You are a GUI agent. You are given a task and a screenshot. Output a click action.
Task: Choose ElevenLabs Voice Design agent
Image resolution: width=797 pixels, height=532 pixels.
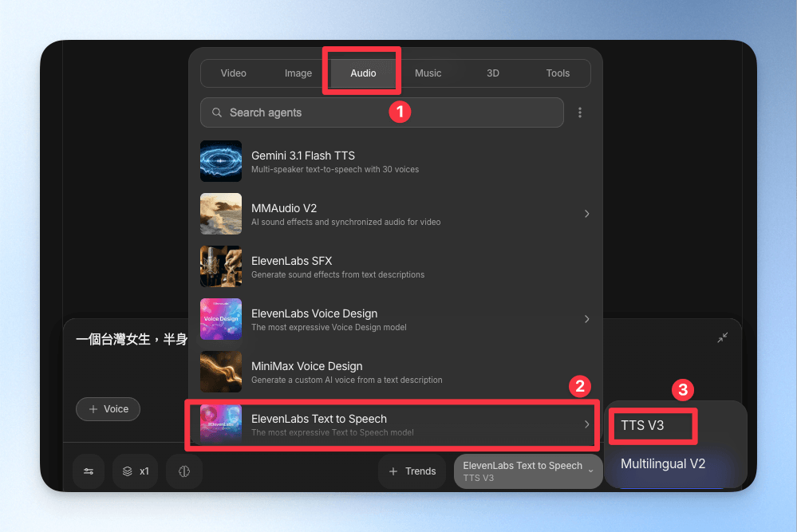[x=395, y=319]
